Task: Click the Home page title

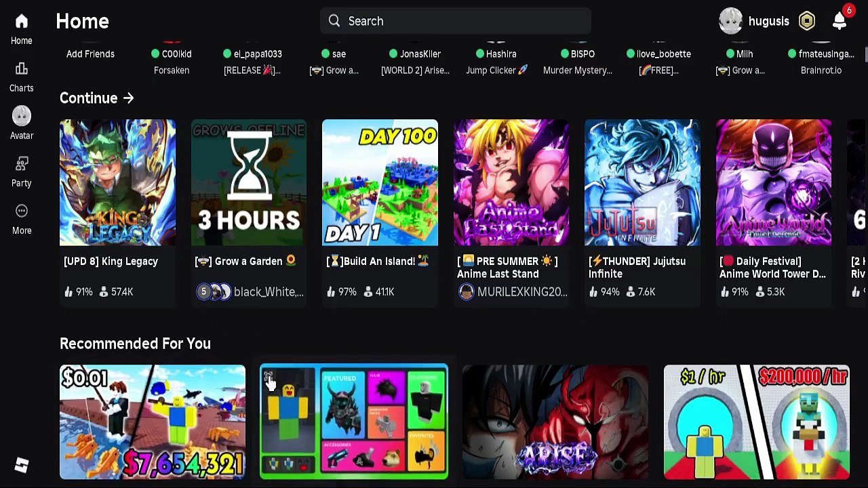Action: pos(82,21)
